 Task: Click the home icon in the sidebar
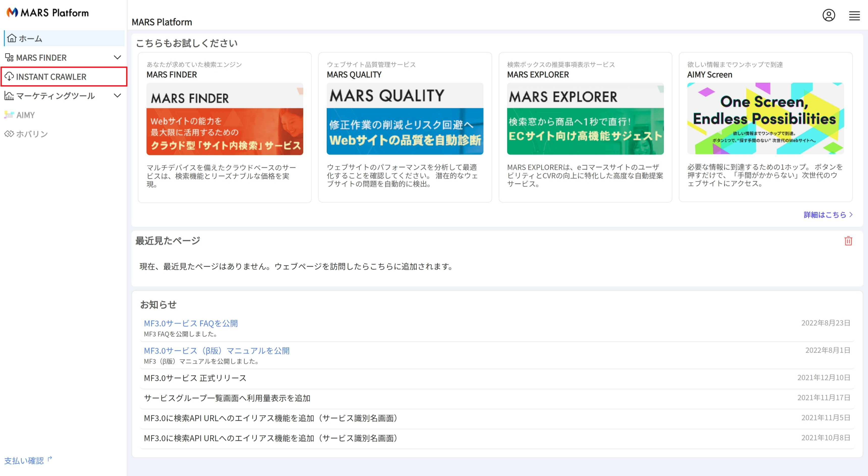[x=12, y=38]
